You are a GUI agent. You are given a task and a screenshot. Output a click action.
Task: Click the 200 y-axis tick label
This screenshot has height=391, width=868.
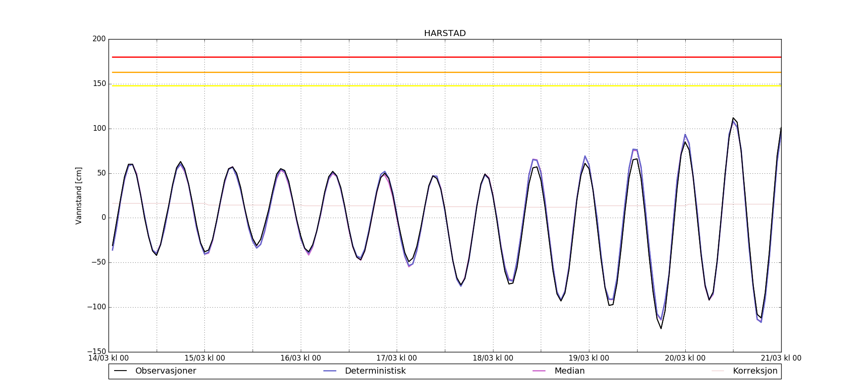point(99,39)
